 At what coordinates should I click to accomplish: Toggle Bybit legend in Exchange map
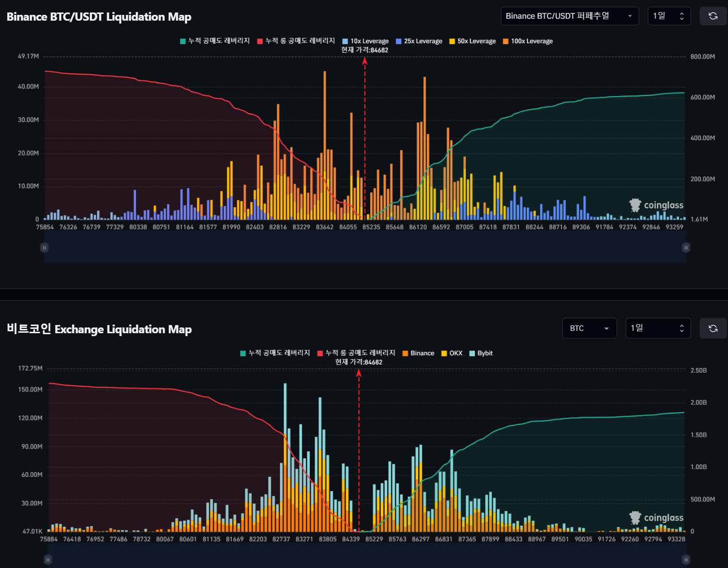481,353
